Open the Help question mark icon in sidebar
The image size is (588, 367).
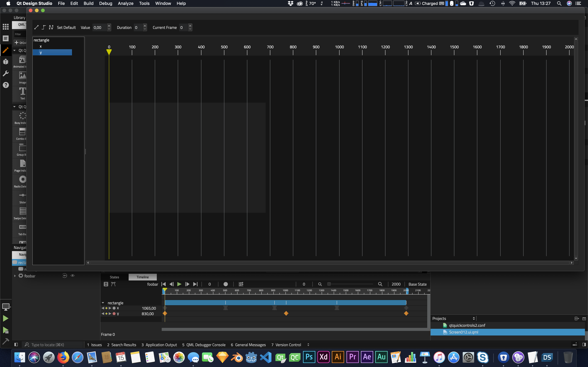[x=6, y=85]
